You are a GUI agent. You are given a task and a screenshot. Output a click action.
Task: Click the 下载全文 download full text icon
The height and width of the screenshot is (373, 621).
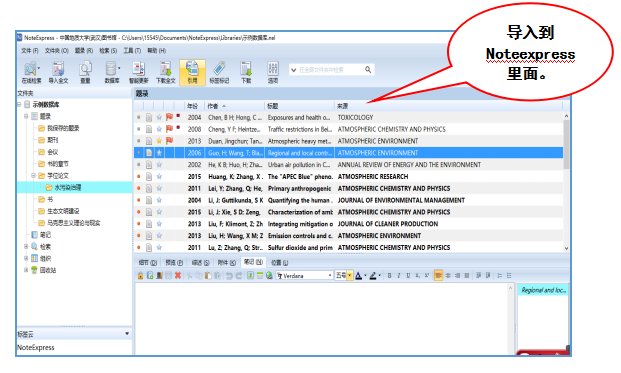pos(166,72)
